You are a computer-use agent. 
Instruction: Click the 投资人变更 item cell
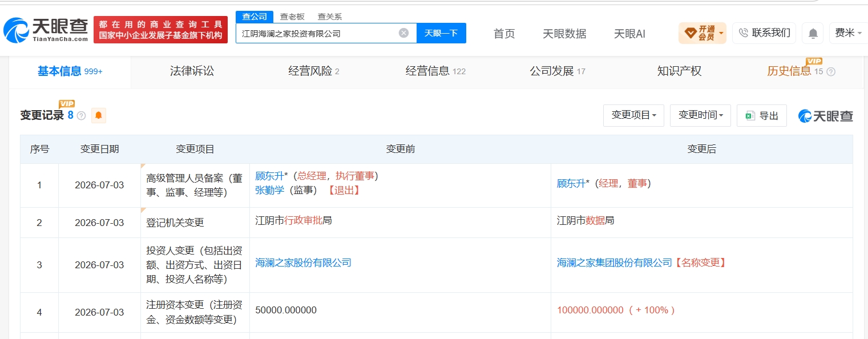tap(195, 265)
